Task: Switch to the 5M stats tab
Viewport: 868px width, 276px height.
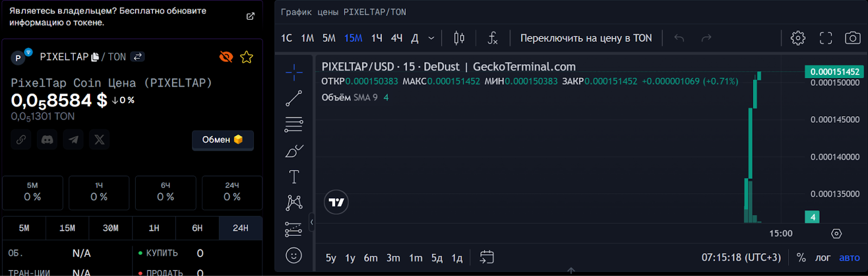Action: [x=24, y=228]
